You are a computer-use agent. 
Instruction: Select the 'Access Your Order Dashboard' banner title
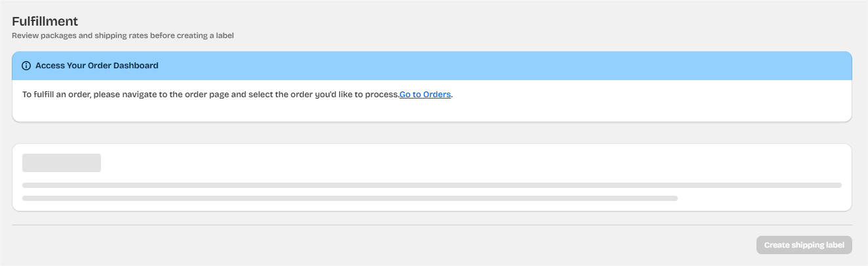tap(96, 66)
